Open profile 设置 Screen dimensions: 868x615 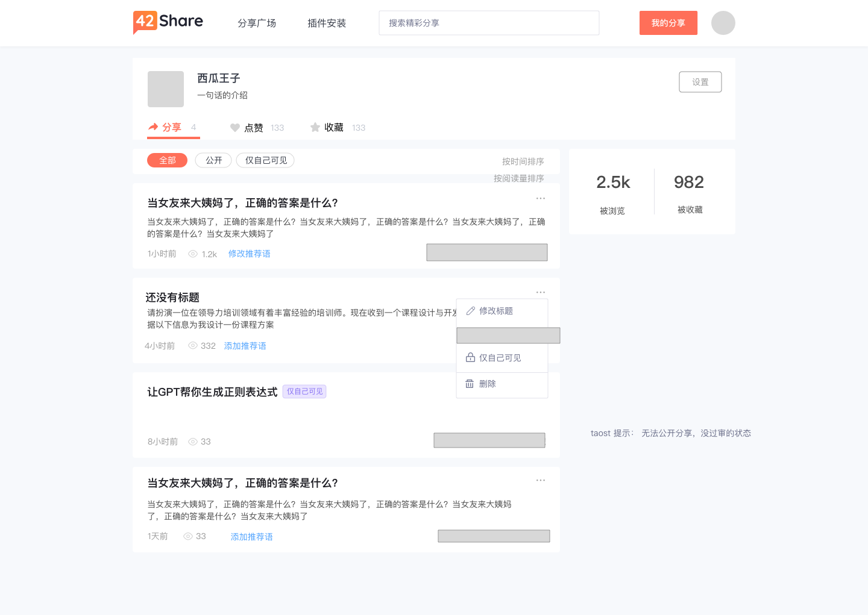(x=700, y=82)
